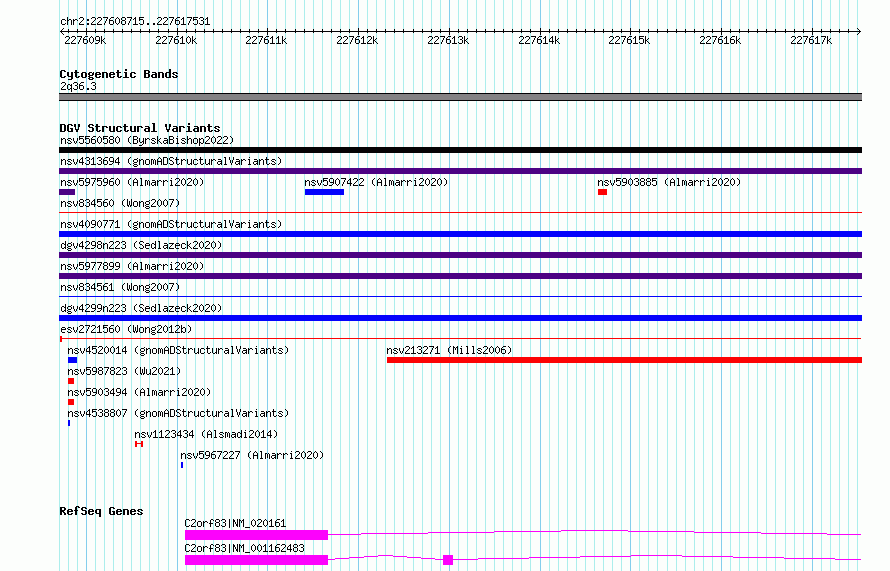This screenshot has width=890, height=571.
Task: Select the blue nsv4090771 variant bar
Action: 460,234
